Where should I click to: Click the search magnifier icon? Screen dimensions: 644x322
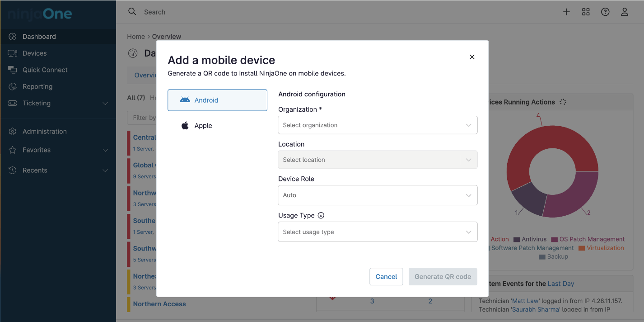(132, 12)
